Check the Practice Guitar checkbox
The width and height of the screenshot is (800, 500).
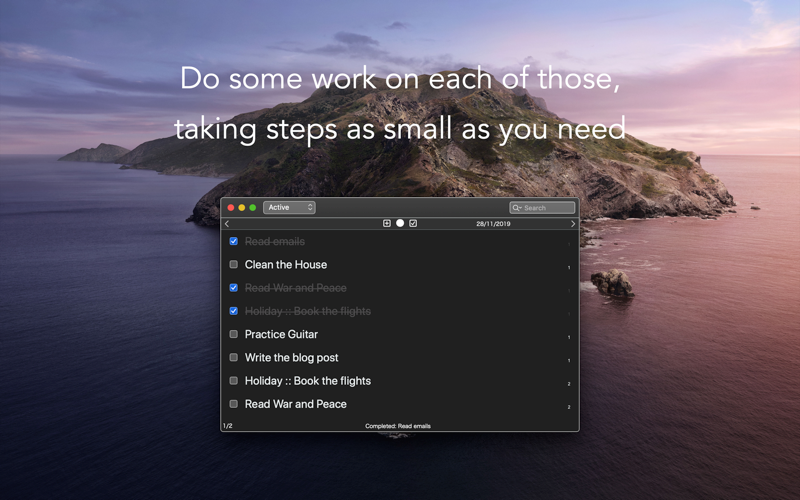[234, 334]
